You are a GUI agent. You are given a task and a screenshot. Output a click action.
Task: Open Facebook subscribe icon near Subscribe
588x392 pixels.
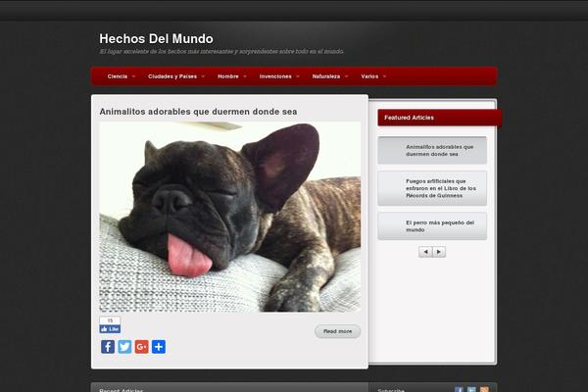[459, 390]
